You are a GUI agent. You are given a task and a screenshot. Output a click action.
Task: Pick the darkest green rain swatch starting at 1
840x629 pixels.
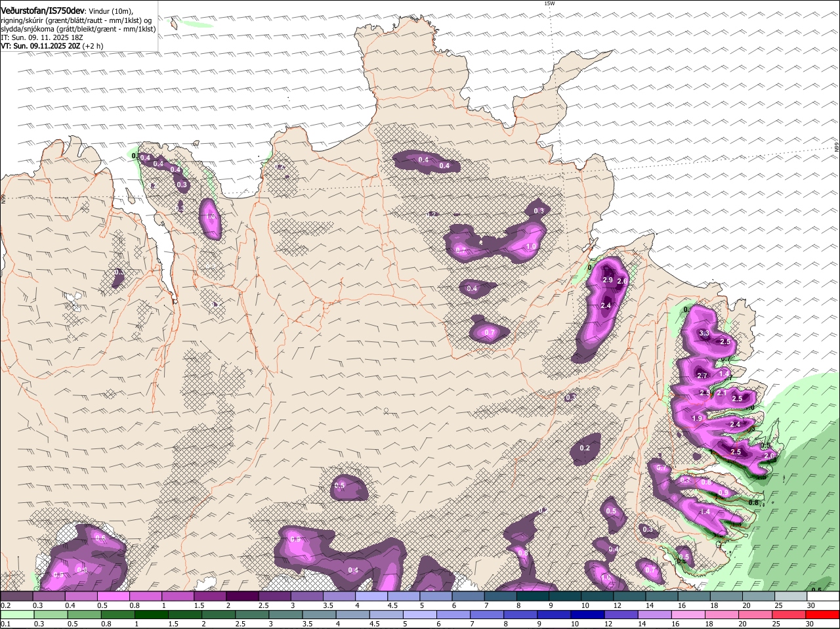151,615
